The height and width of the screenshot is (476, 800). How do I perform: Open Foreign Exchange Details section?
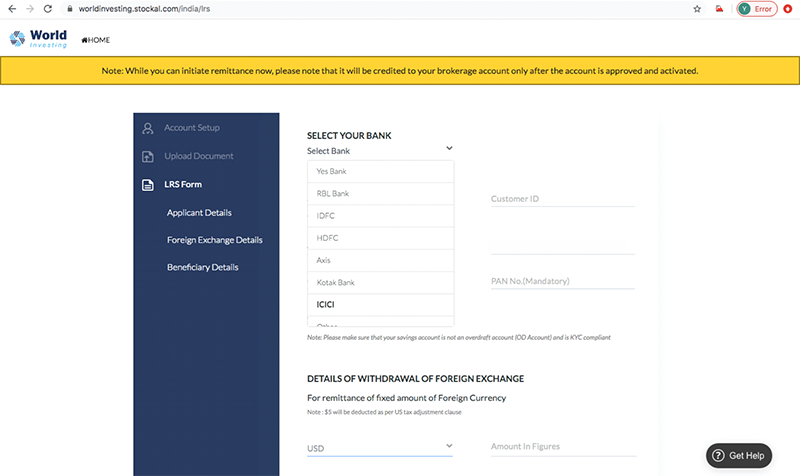click(x=214, y=240)
